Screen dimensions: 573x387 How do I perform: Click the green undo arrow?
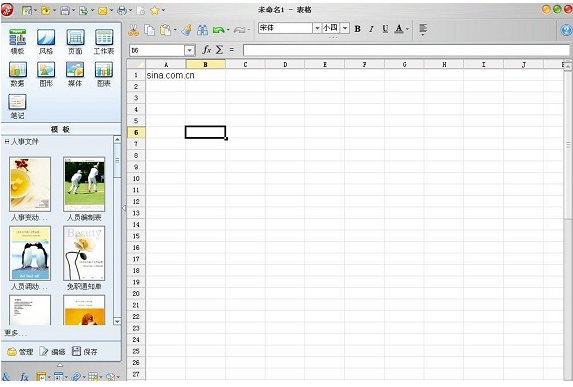coord(218,30)
